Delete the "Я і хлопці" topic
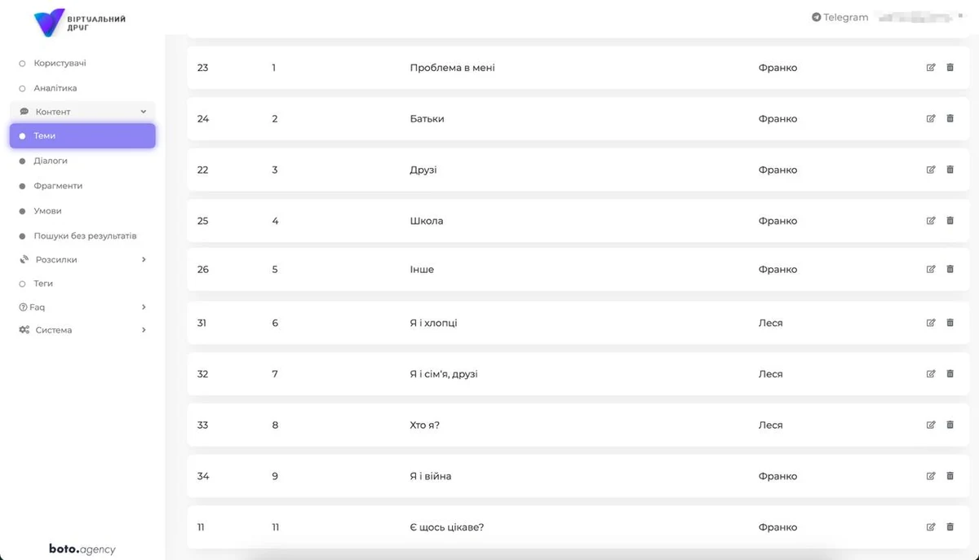Viewport: 979px width, 560px height. tap(950, 323)
